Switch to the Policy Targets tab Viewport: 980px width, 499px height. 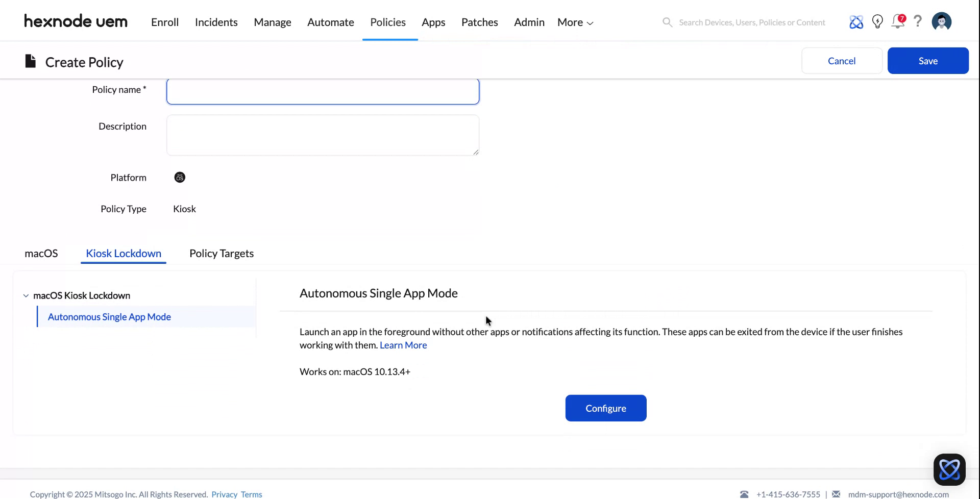[221, 253]
